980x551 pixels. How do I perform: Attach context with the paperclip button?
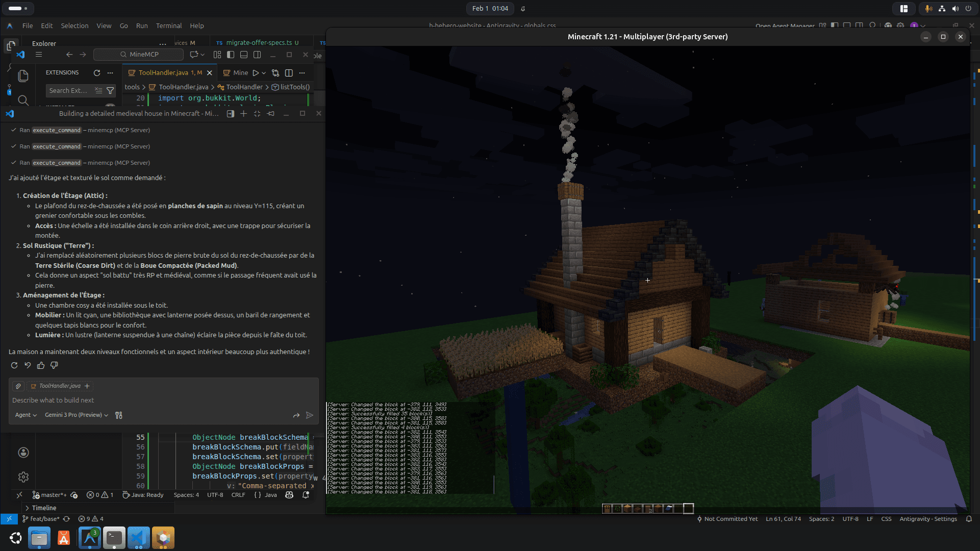point(18,386)
